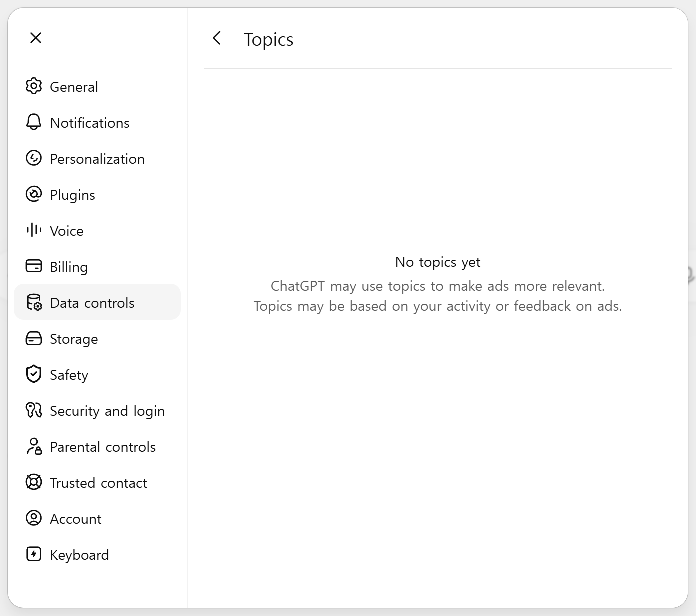Click the Storage drive icon
The width and height of the screenshot is (696, 616).
click(34, 338)
